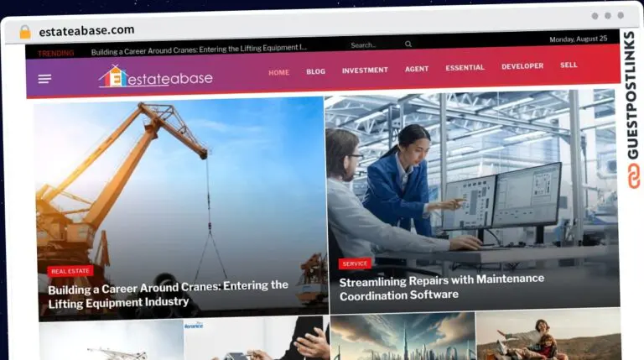Open Streamlining Repairs with Maintenance Coordination article
Image resolution: width=644 pixels, height=360 pixels.
(x=441, y=286)
